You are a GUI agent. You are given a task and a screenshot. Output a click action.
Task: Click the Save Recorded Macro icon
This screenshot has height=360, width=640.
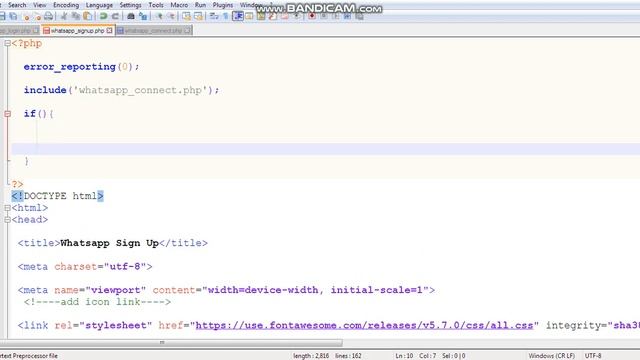(x=359, y=16)
